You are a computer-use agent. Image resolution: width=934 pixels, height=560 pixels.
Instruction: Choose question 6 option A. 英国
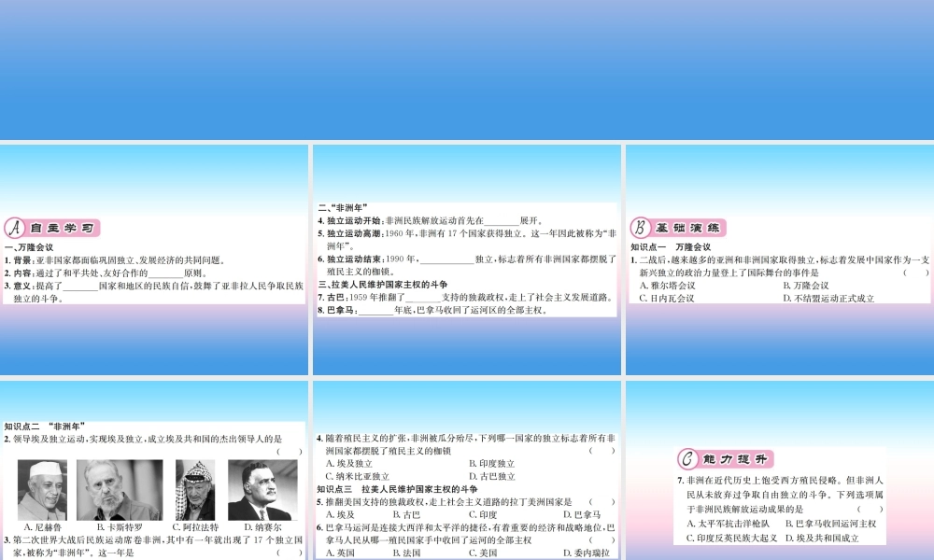pos(340,553)
